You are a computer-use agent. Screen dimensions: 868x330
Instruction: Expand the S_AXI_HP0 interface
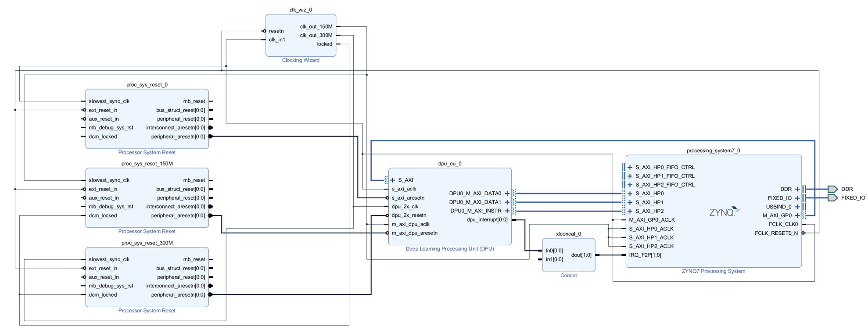(630, 194)
